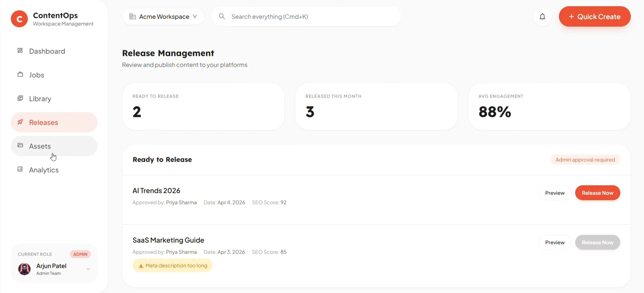Click the Dashboard grid icon
644x293 pixels.
click(x=20, y=51)
